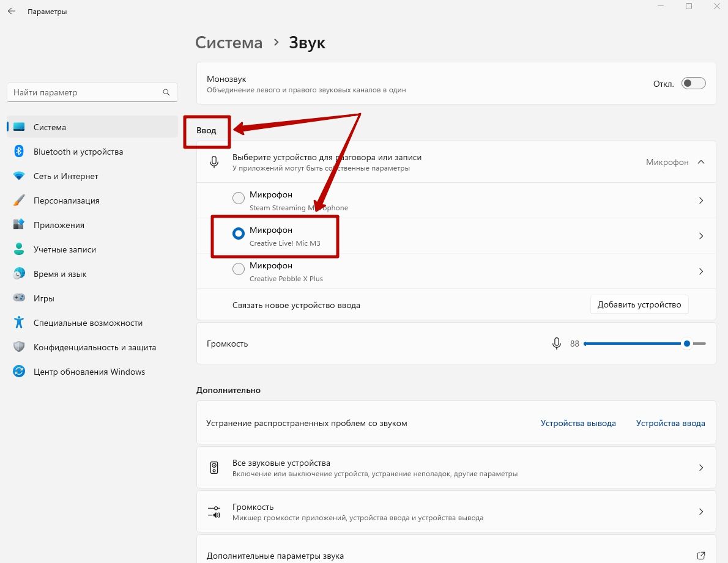Click the Wi-Fi network icon
728x563 pixels.
(x=19, y=176)
